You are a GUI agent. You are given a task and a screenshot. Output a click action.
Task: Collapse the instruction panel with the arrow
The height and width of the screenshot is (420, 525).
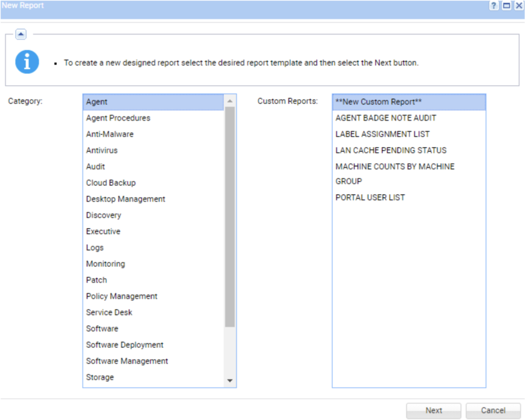click(21, 34)
